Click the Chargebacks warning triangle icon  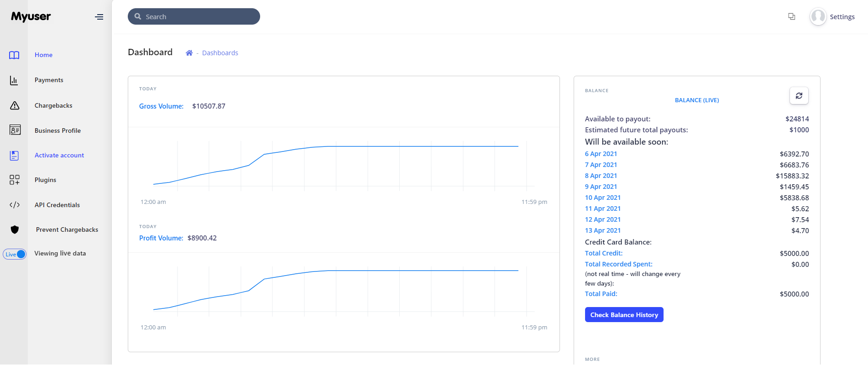click(x=15, y=105)
